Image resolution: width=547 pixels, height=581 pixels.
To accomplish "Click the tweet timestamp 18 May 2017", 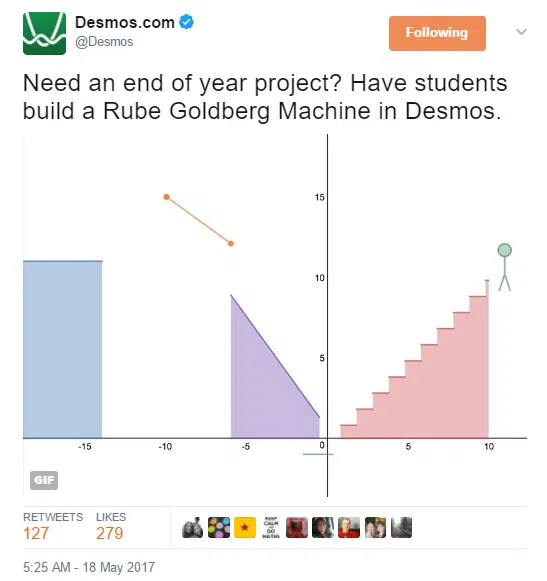I will pos(89,567).
